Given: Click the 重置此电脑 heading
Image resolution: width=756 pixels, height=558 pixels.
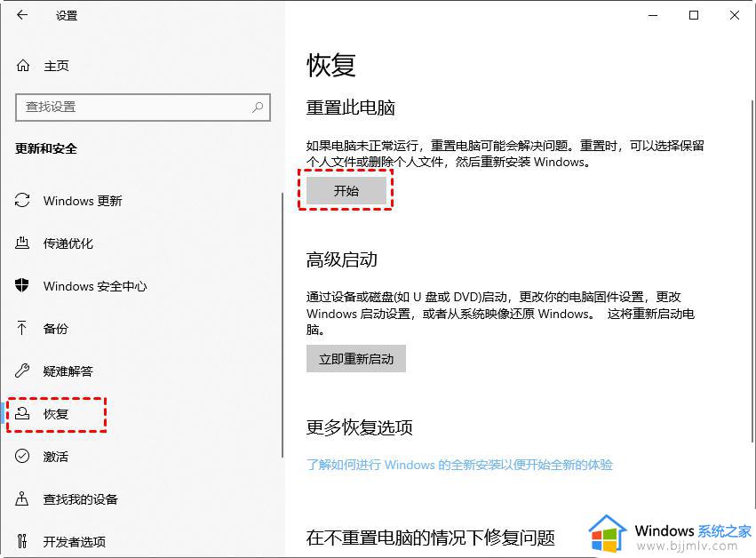Looking at the screenshot, I should [351, 107].
